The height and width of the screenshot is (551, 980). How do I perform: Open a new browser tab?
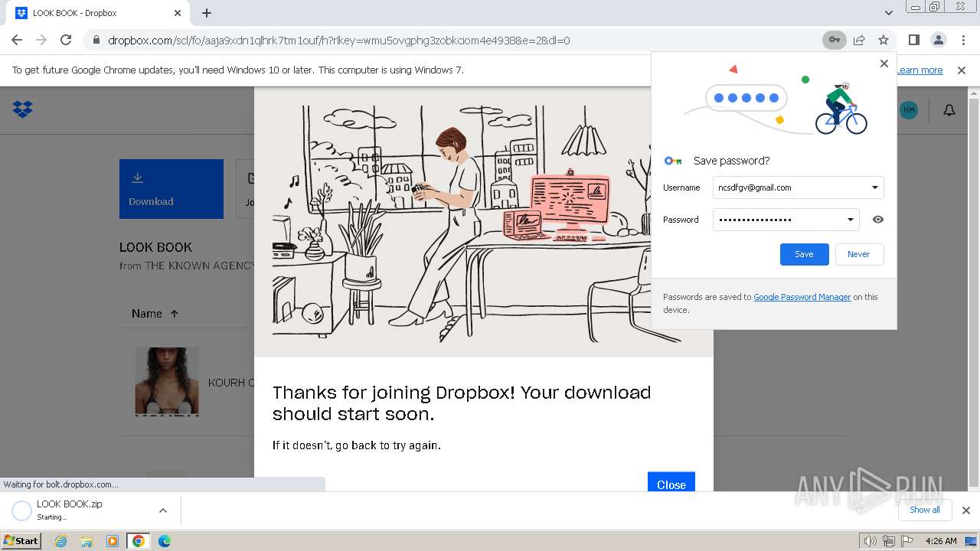coord(206,13)
